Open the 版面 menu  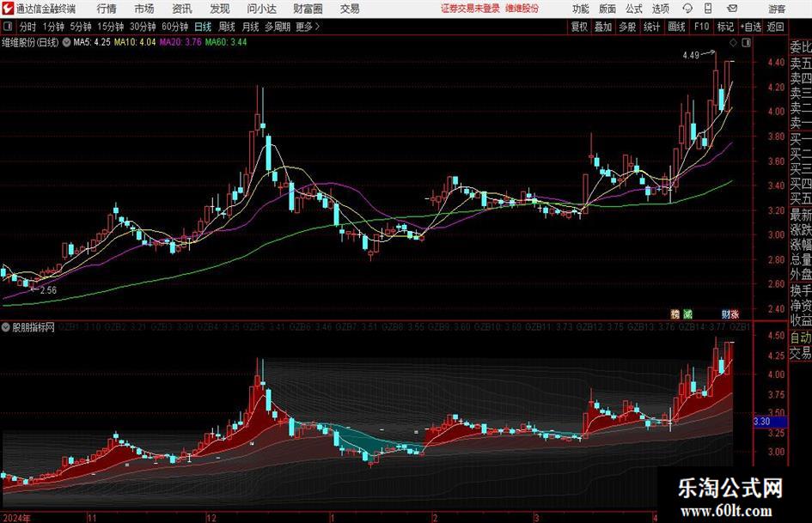[607, 9]
